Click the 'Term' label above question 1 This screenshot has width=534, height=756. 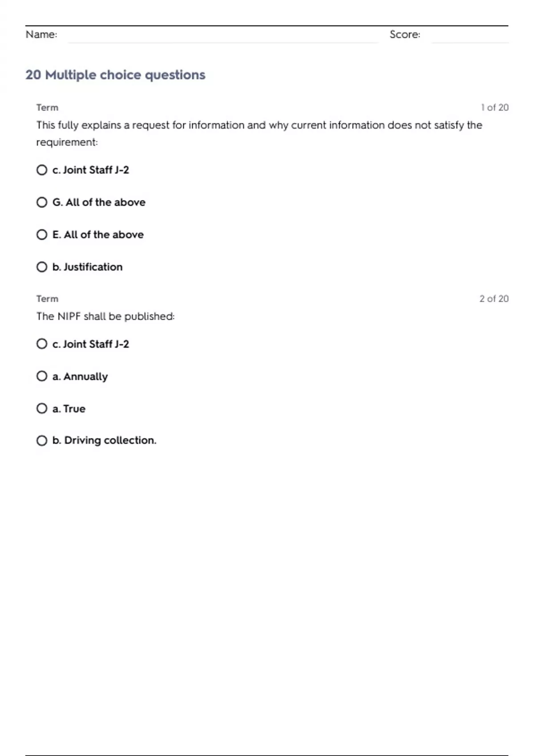(x=47, y=108)
